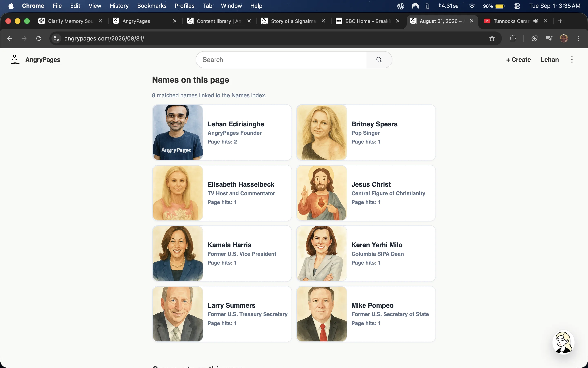Go back with the browser back arrow

coord(9,38)
